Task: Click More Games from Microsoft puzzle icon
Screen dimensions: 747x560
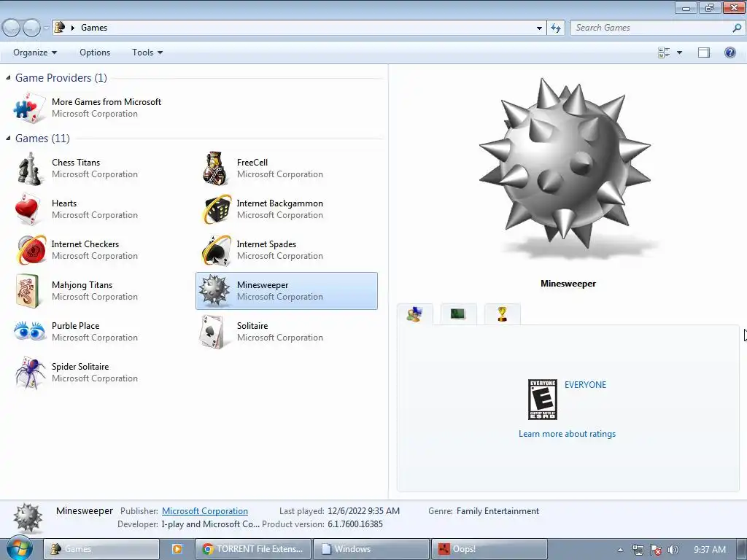Action: click(29, 108)
